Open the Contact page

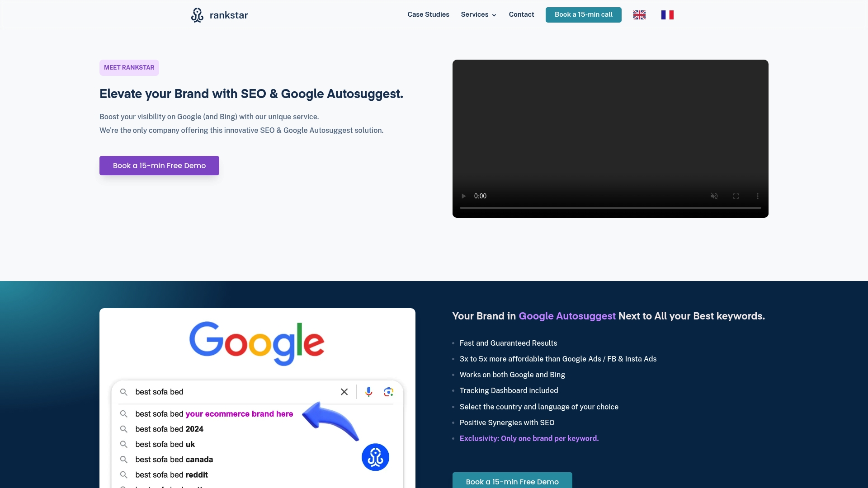click(x=521, y=14)
